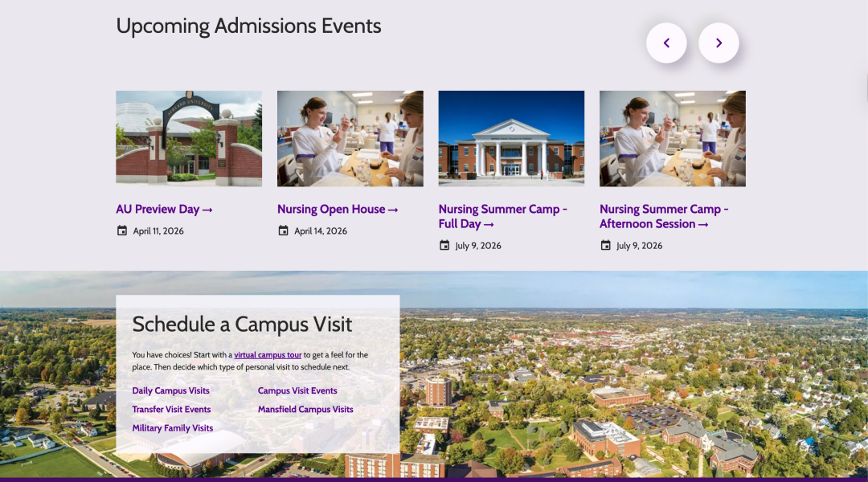Click calendar icon under Nursing Summer Camp Full Day

(x=444, y=246)
